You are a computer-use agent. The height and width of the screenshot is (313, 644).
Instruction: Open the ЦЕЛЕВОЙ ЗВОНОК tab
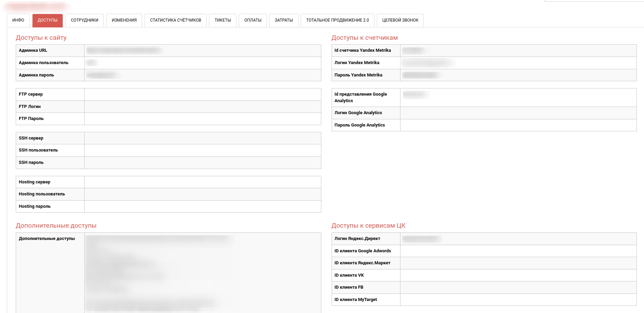tap(400, 20)
